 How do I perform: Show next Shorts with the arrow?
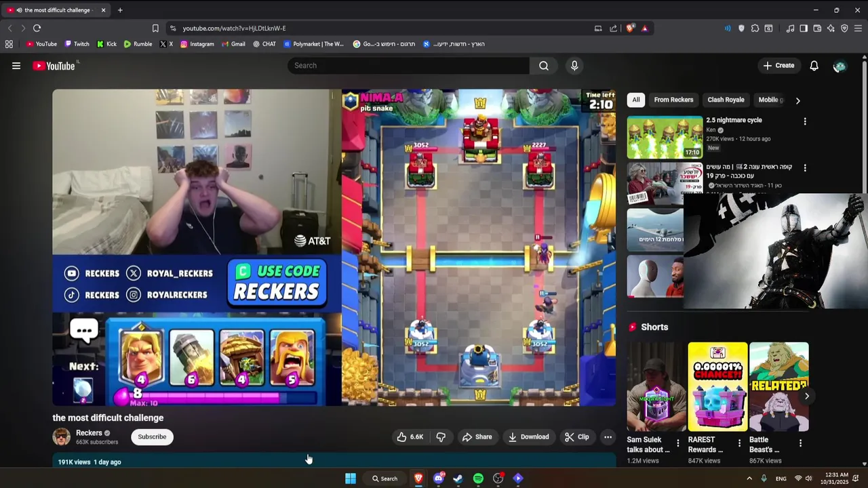pyautogui.click(x=806, y=396)
